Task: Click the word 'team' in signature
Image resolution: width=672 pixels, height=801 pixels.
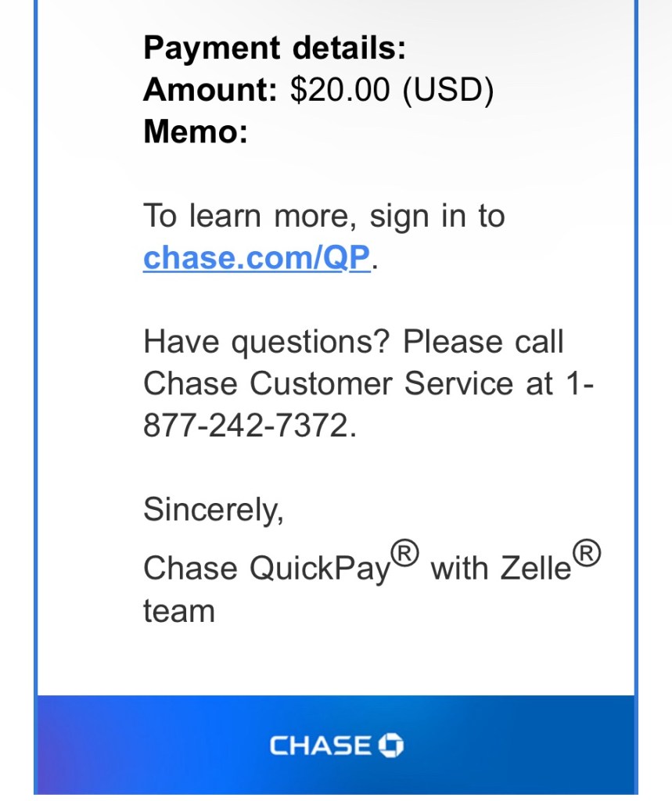Action: pos(178,610)
